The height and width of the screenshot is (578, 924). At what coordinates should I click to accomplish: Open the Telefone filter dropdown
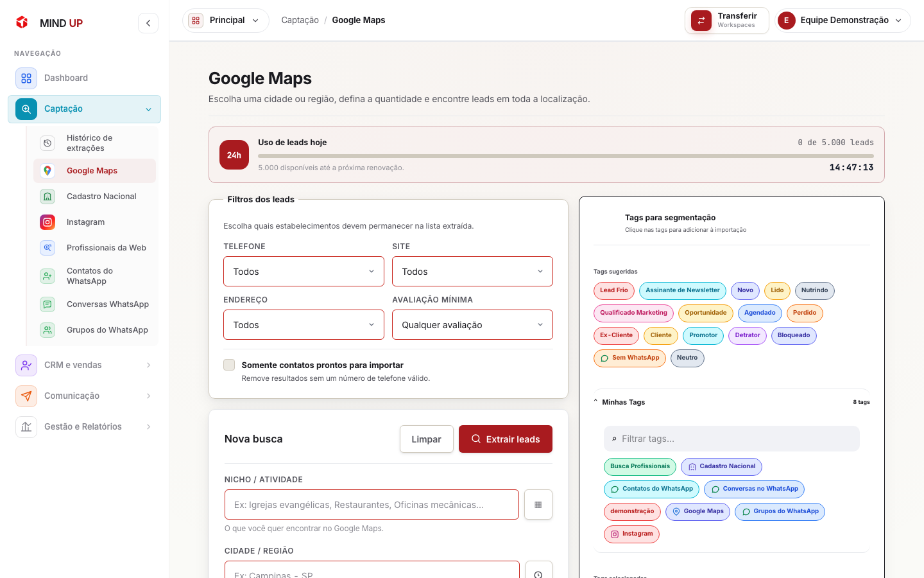point(304,272)
